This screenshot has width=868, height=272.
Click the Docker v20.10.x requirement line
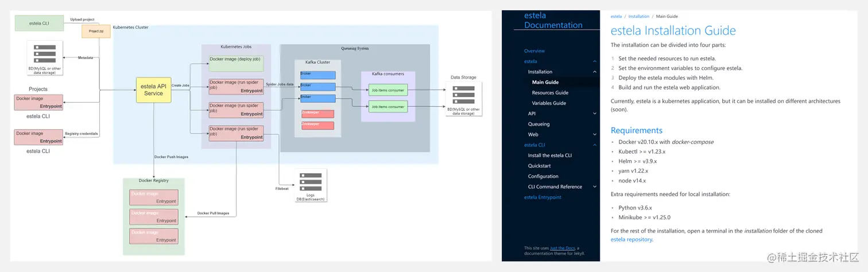(666, 142)
